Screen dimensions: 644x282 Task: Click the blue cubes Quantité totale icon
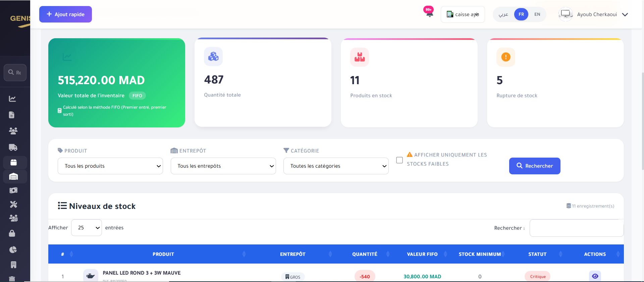click(x=213, y=56)
